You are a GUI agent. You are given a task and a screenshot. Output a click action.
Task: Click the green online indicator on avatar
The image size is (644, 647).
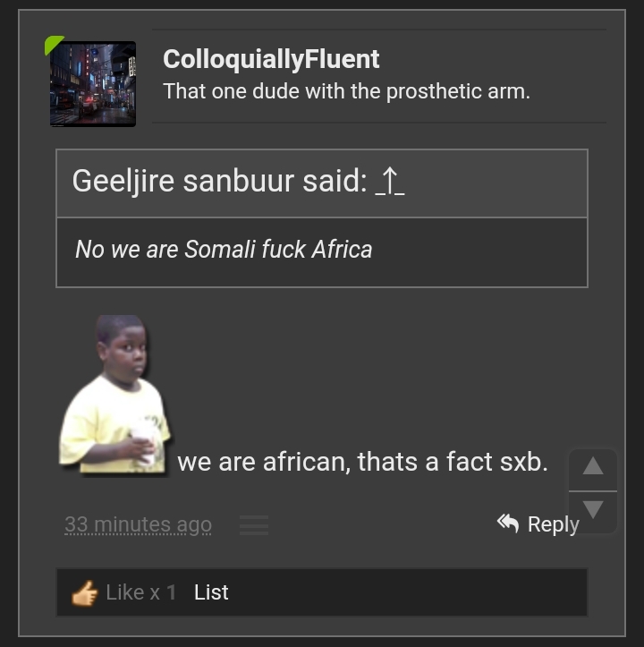point(53,44)
